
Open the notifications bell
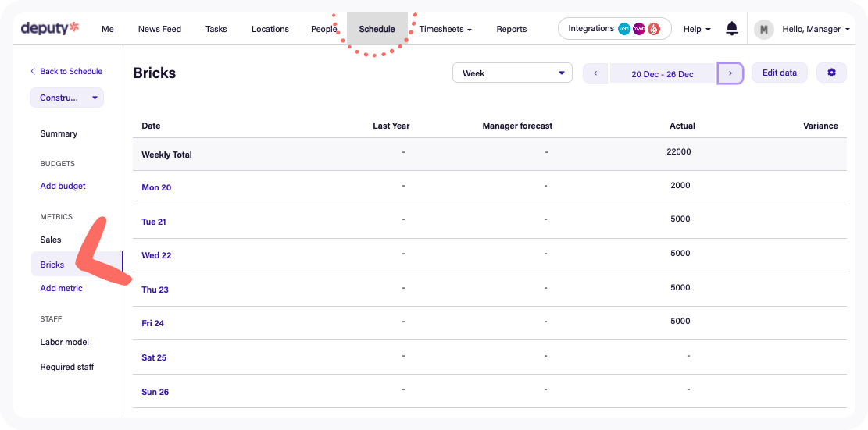click(731, 29)
